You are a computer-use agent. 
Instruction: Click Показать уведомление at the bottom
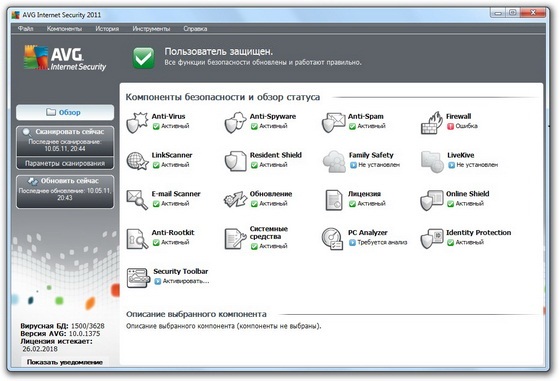pyautogui.click(x=65, y=362)
